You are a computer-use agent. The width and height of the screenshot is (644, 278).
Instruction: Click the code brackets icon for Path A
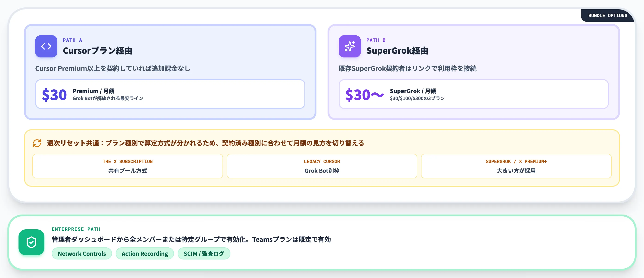click(x=46, y=46)
